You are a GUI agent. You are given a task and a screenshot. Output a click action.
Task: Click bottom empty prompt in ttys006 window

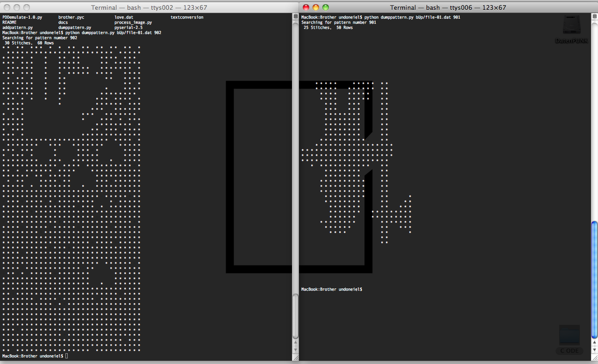(332, 289)
